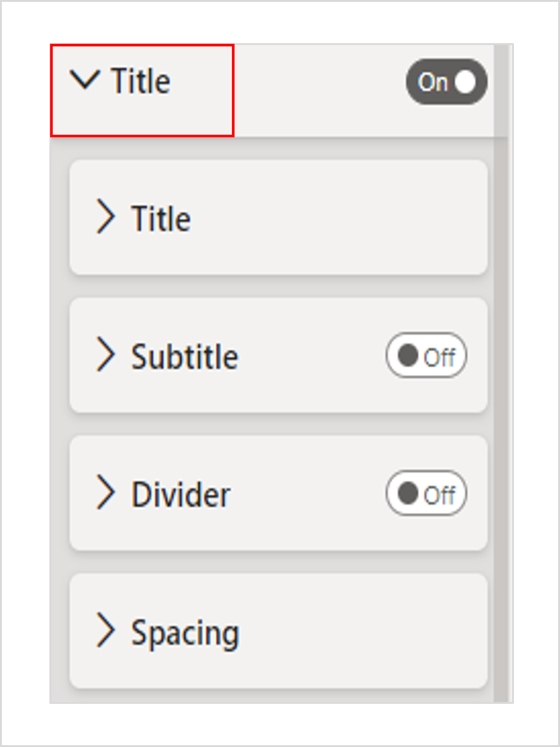Screen dimensions: 560x747
Task: Expand the Subtitle card chevron
Action: [105, 354]
